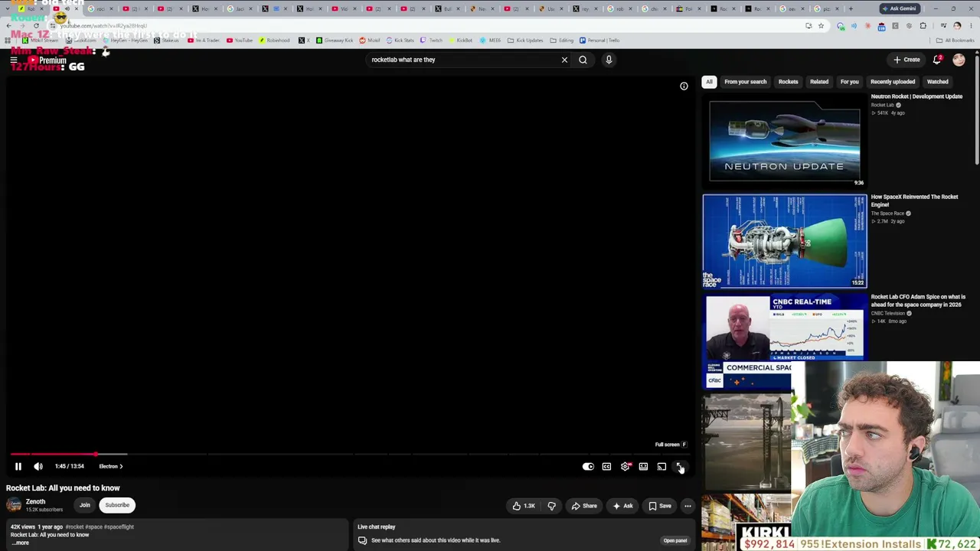Image resolution: width=980 pixels, height=551 pixels.
Task: Open Ask Gemini in the browser
Action: pos(899,8)
